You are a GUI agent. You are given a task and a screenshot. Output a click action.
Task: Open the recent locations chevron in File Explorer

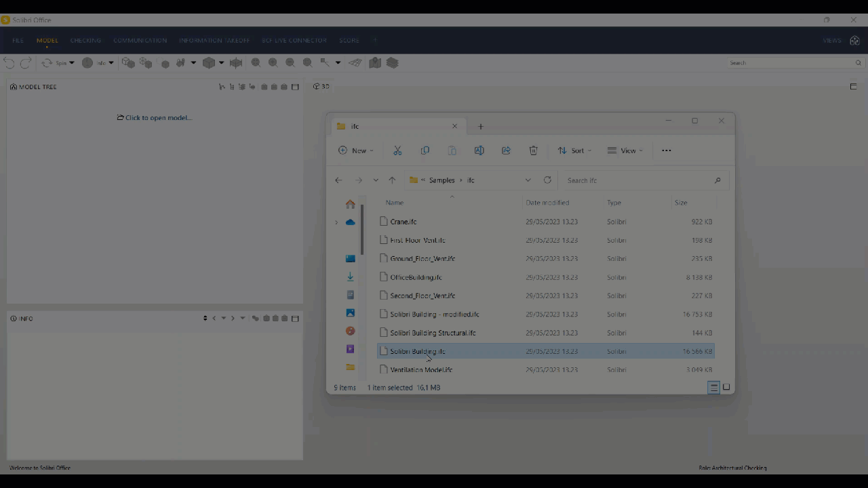coord(376,180)
